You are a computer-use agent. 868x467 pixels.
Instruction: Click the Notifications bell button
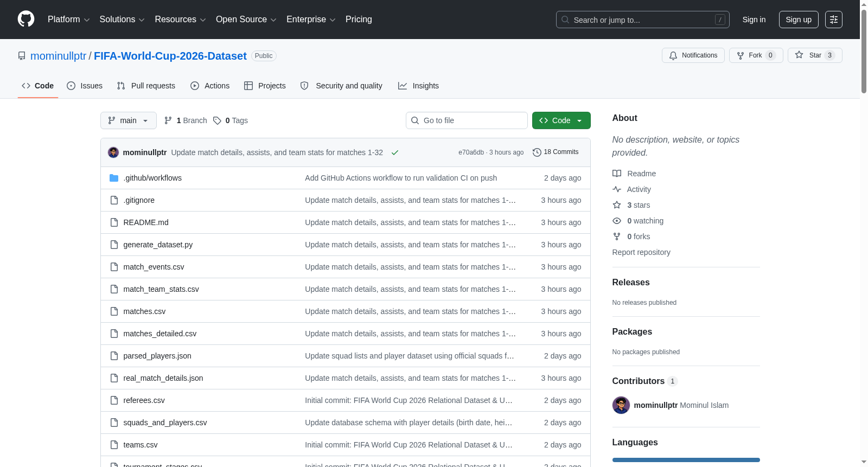(693, 55)
